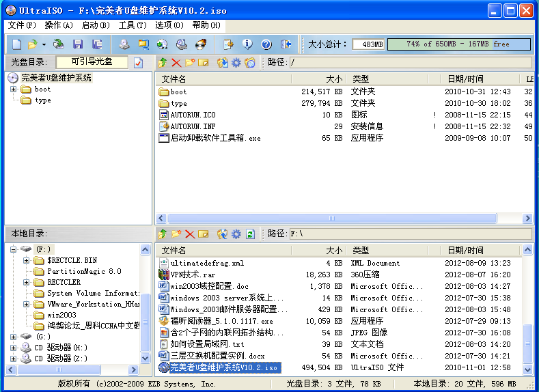Open the 工具(T) menu
The width and height of the screenshot is (539, 392).
(133, 25)
